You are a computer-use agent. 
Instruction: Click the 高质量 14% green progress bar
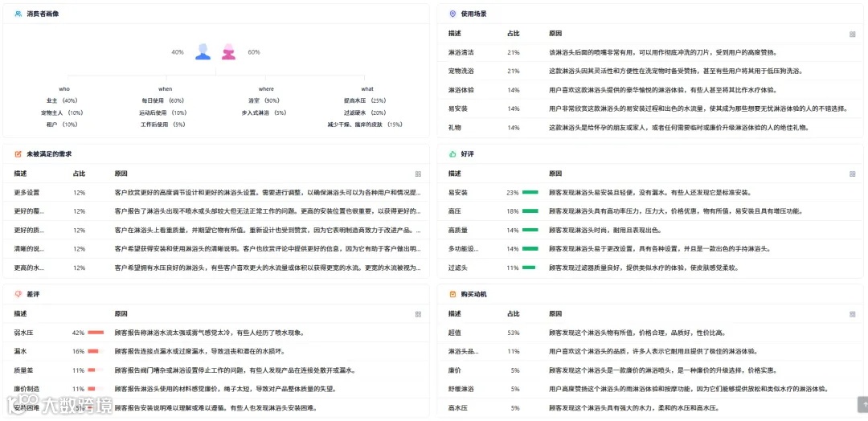530,230
